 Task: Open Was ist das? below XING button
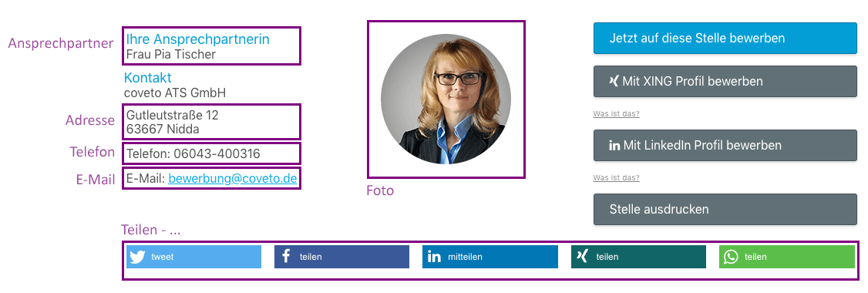616,114
